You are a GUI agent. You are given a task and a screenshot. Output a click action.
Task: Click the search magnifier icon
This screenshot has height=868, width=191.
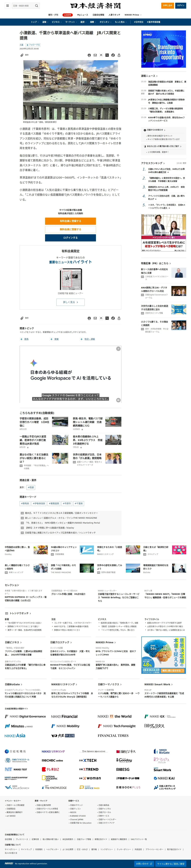coord(37,6)
